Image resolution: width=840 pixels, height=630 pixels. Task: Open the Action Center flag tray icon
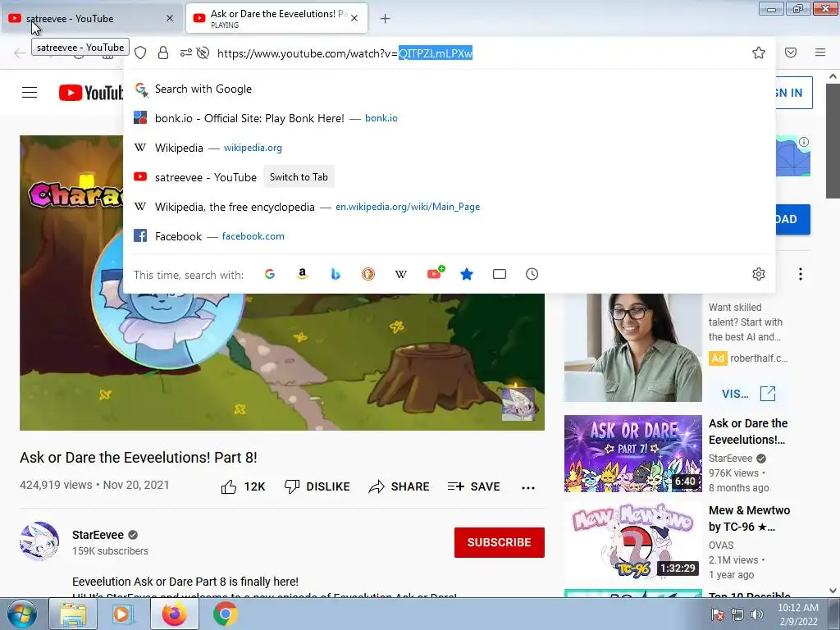point(718,614)
